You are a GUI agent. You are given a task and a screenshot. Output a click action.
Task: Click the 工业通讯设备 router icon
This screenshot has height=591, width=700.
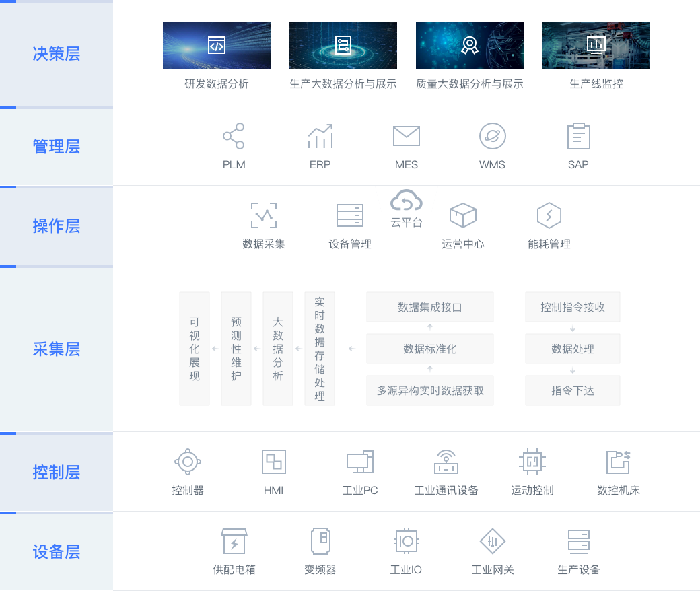446,462
